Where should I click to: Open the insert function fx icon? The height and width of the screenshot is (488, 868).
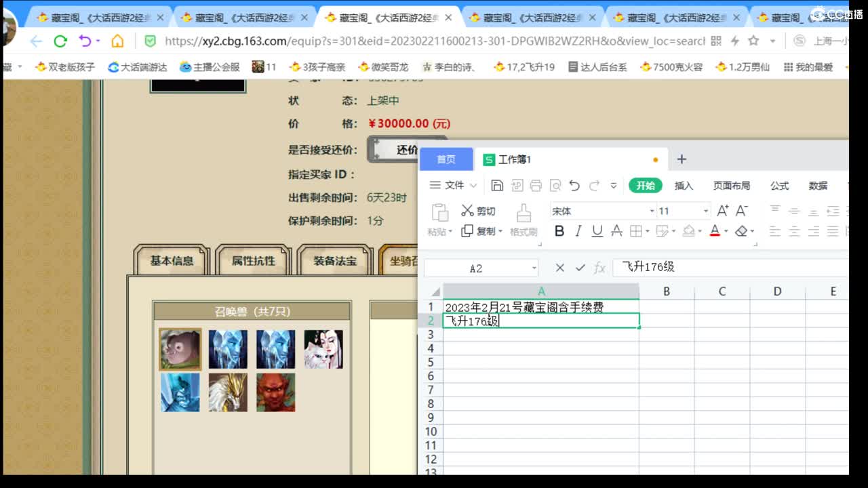point(599,268)
